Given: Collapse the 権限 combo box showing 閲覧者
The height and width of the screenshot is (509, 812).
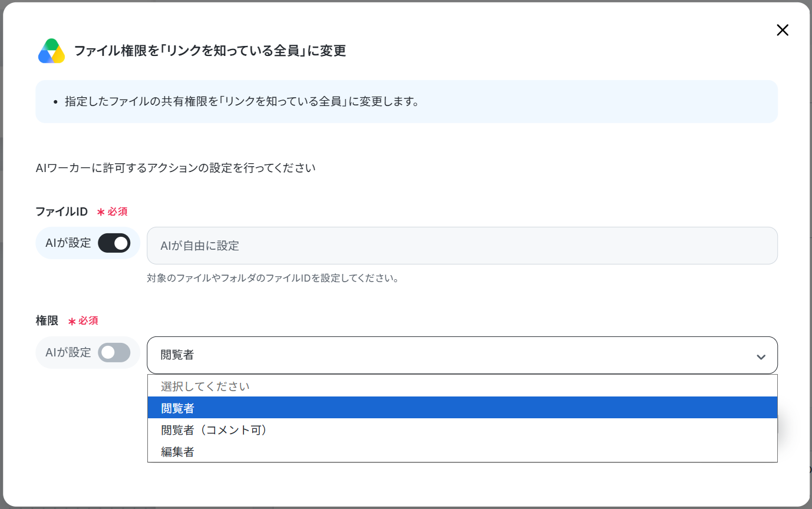Looking at the screenshot, I should 462,355.
